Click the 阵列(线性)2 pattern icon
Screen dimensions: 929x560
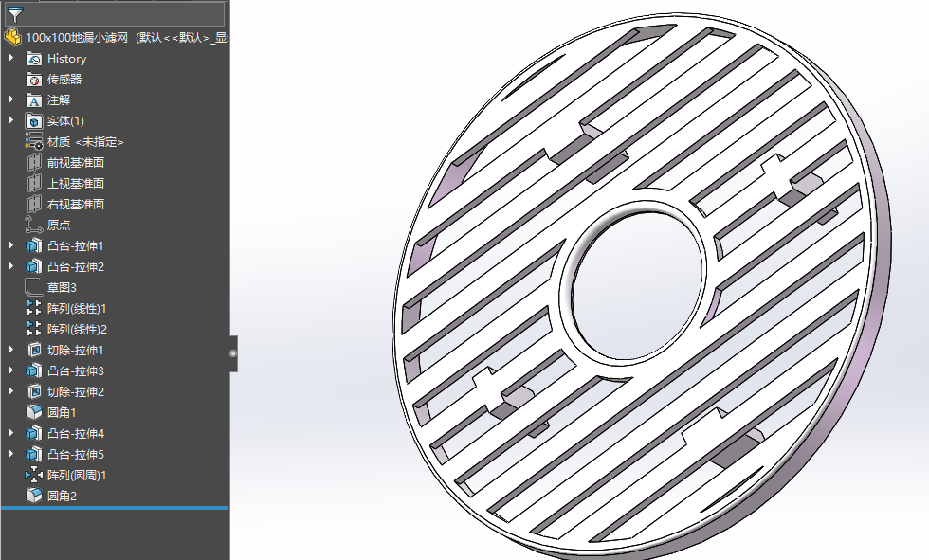[x=34, y=329]
